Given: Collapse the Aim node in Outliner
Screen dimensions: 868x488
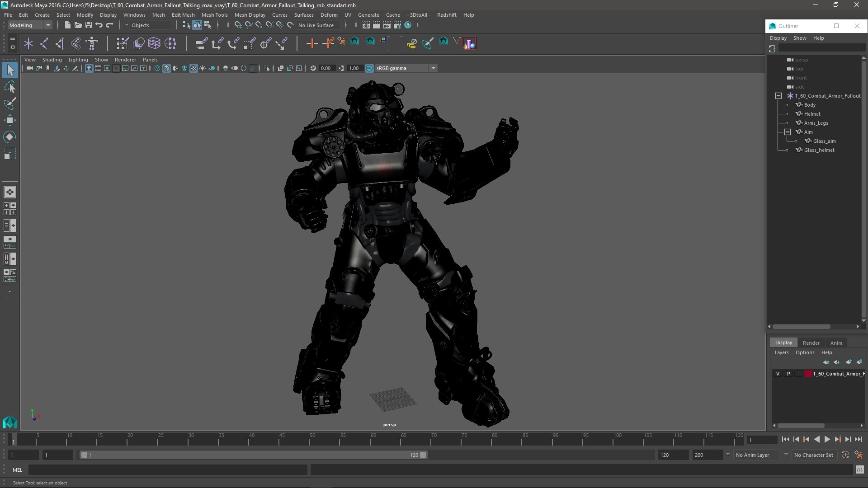Looking at the screenshot, I should tap(788, 132).
